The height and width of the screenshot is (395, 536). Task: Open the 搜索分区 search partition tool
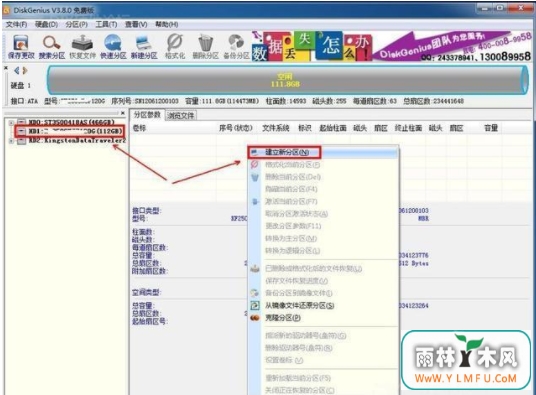coord(52,47)
